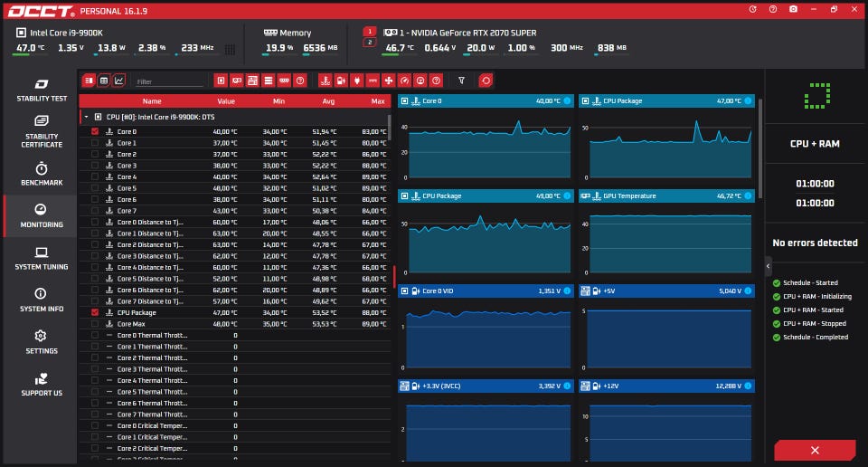
Task: Sort by the Avg column header
Action: pyautogui.click(x=328, y=101)
